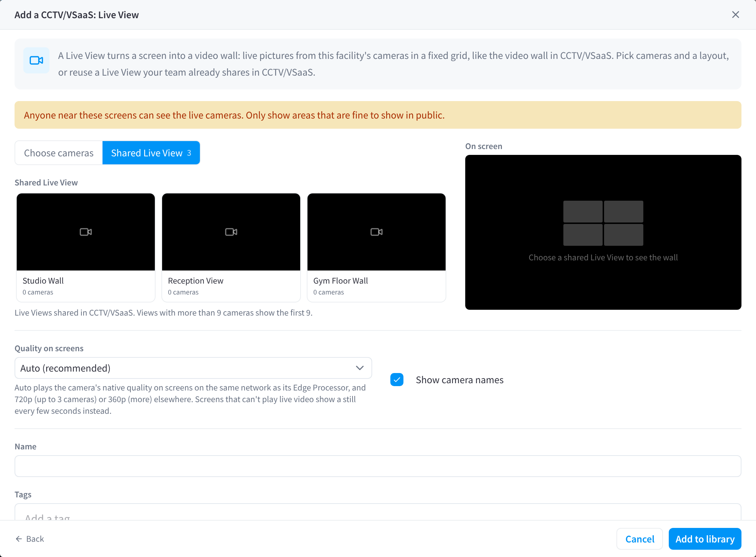
Task: Uncheck Show camera names checkbox
Action: click(397, 380)
